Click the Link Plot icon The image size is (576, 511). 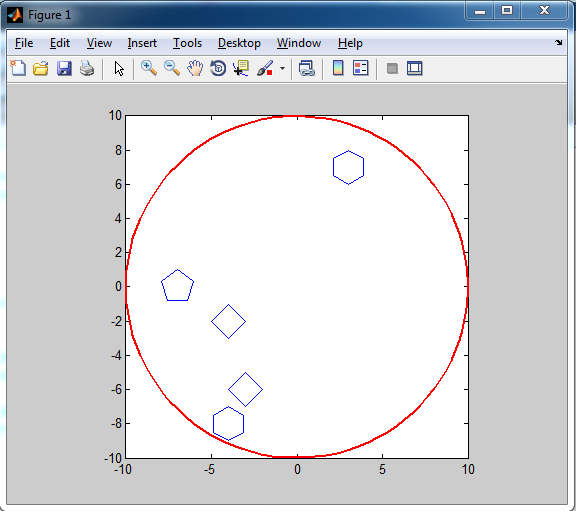(306, 68)
